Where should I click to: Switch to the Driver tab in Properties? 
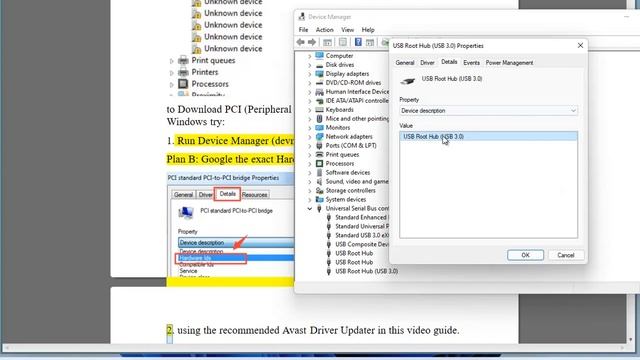427,63
